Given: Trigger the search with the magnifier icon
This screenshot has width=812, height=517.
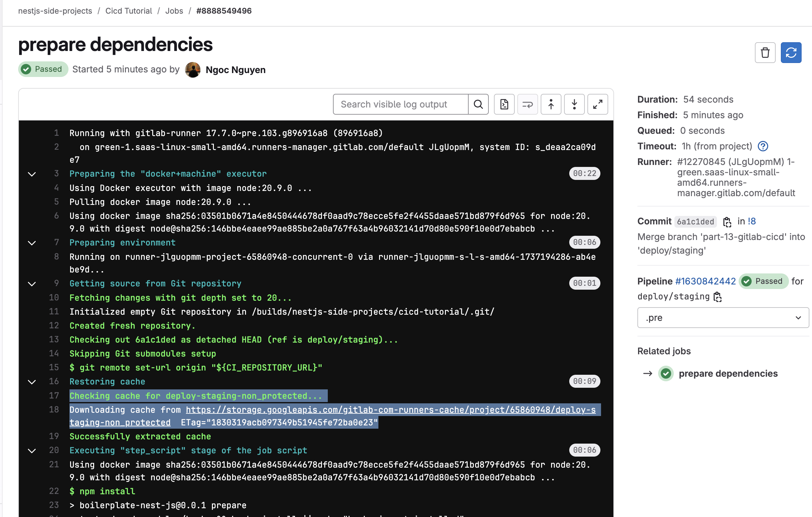Looking at the screenshot, I should 478,104.
